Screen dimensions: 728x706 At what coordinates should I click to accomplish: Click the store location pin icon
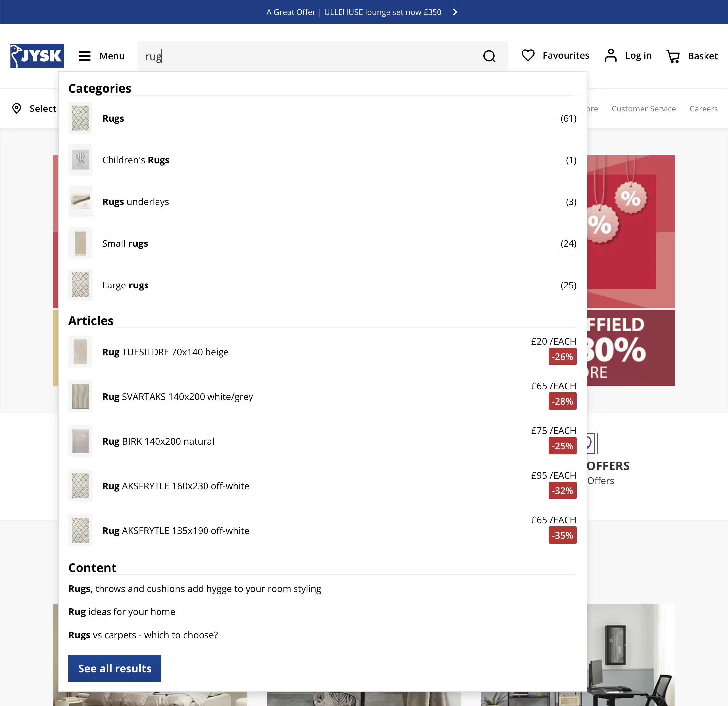click(x=16, y=109)
